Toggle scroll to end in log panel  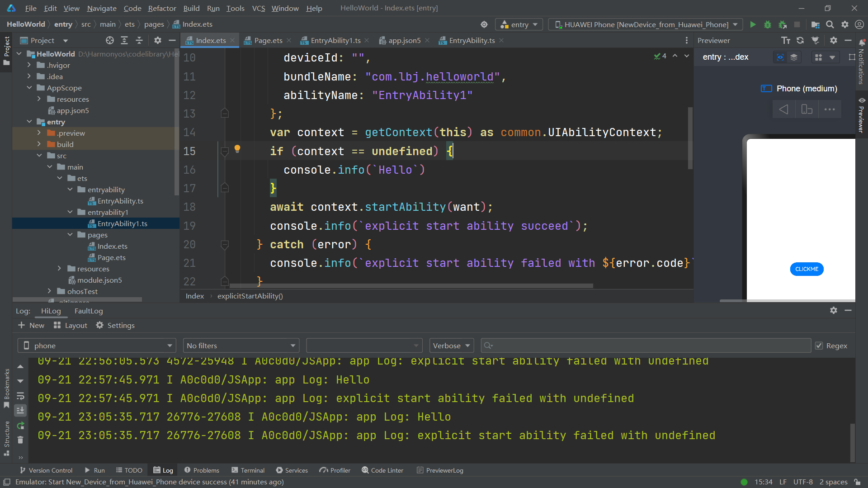click(20, 411)
